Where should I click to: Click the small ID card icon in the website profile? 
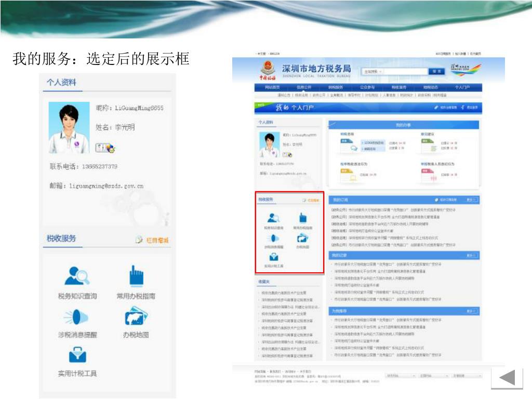coord(287,155)
